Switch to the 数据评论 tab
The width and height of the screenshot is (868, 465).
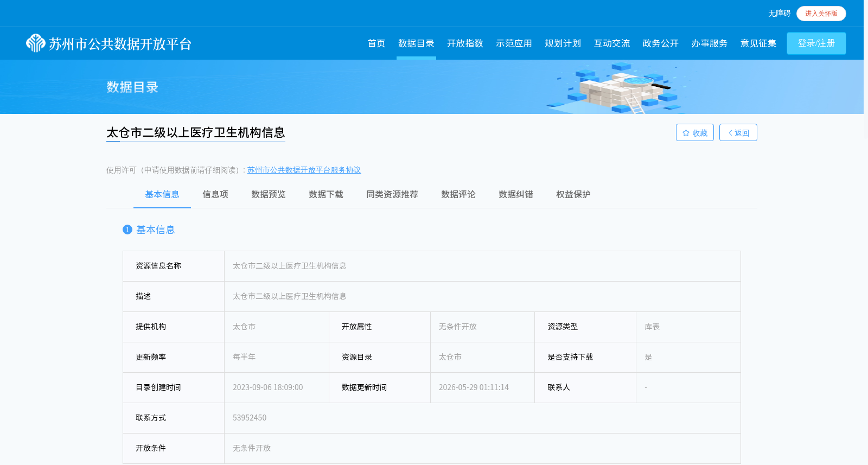pos(458,194)
